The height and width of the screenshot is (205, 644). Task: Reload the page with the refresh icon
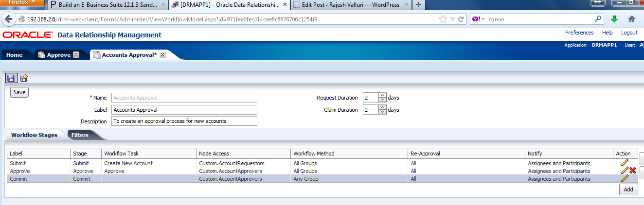click(x=461, y=19)
